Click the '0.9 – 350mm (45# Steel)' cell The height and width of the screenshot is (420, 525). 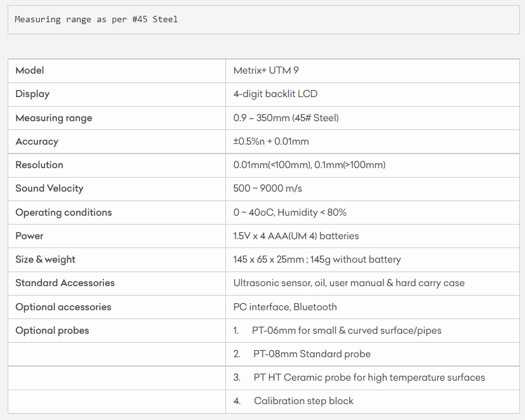coord(286,118)
